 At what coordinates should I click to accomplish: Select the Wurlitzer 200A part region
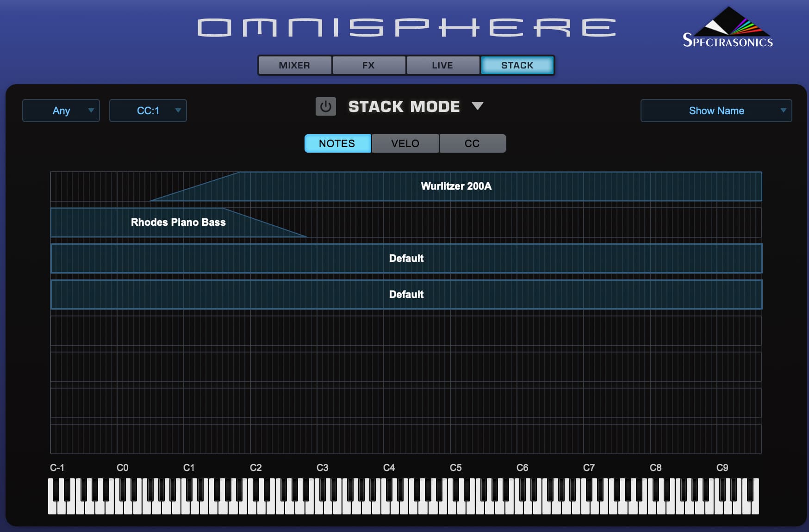[x=456, y=186]
